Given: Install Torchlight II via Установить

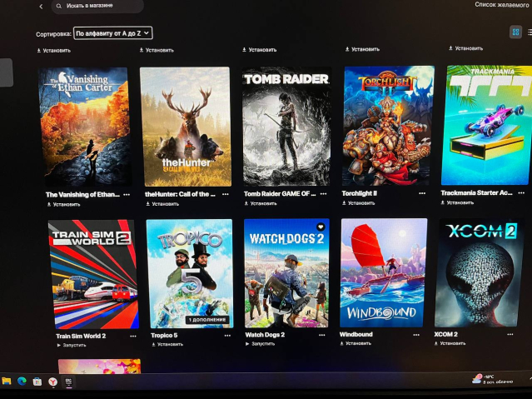Looking at the screenshot, I should 358,203.
